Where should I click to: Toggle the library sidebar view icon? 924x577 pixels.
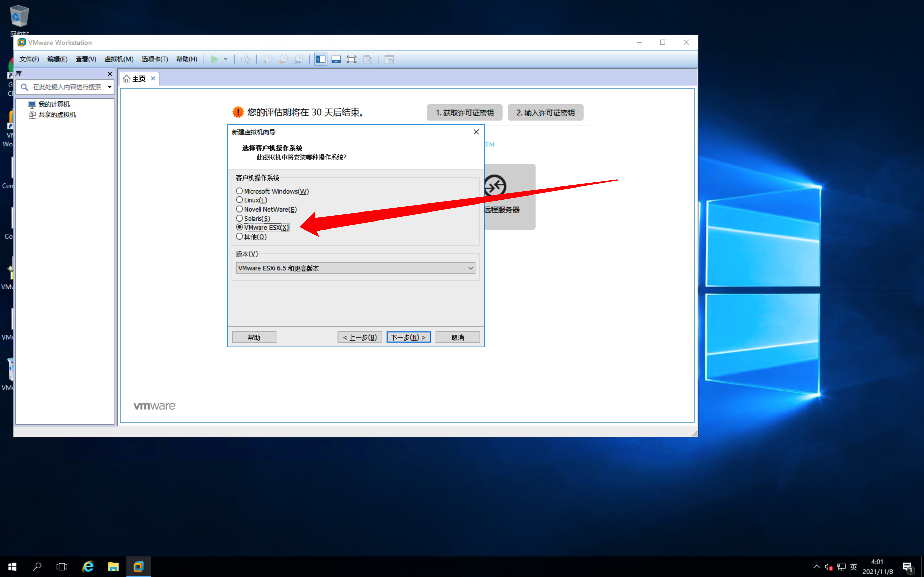[320, 59]
